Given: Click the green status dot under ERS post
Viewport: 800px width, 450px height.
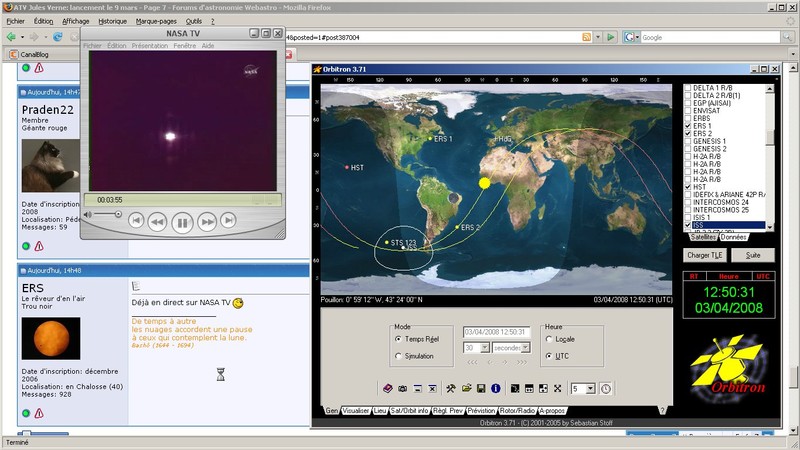Looking at the screenshot, I should click(x=26, y=413).
